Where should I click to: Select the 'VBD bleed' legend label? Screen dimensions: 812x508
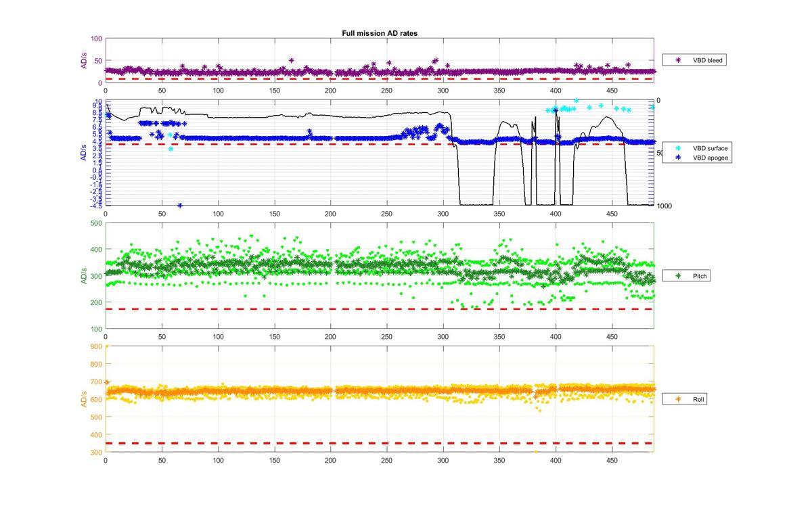pyautogui.click(x=707, y=60)
